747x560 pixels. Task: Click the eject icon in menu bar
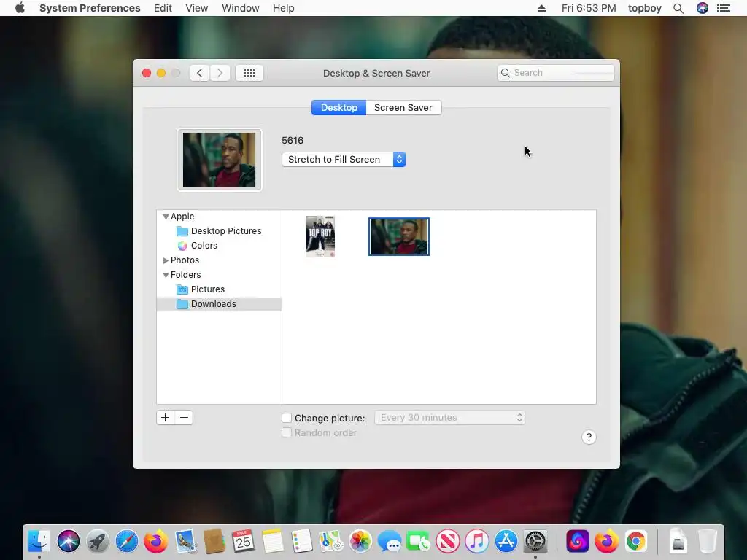542,8
